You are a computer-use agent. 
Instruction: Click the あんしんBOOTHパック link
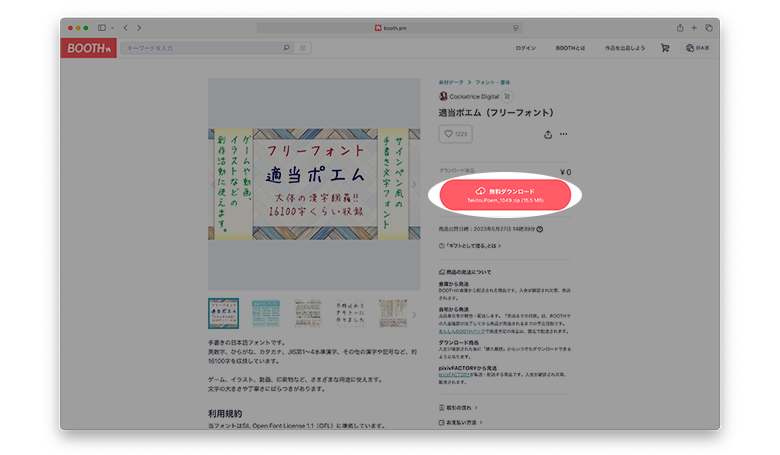tap(462, 331)
